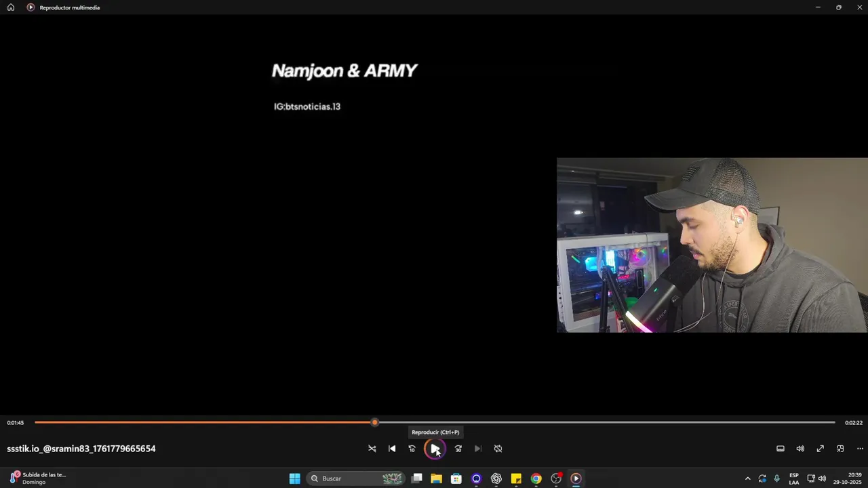Click video title ssstik.io_@sramin83_1761779665654

(x=81, y=449)
